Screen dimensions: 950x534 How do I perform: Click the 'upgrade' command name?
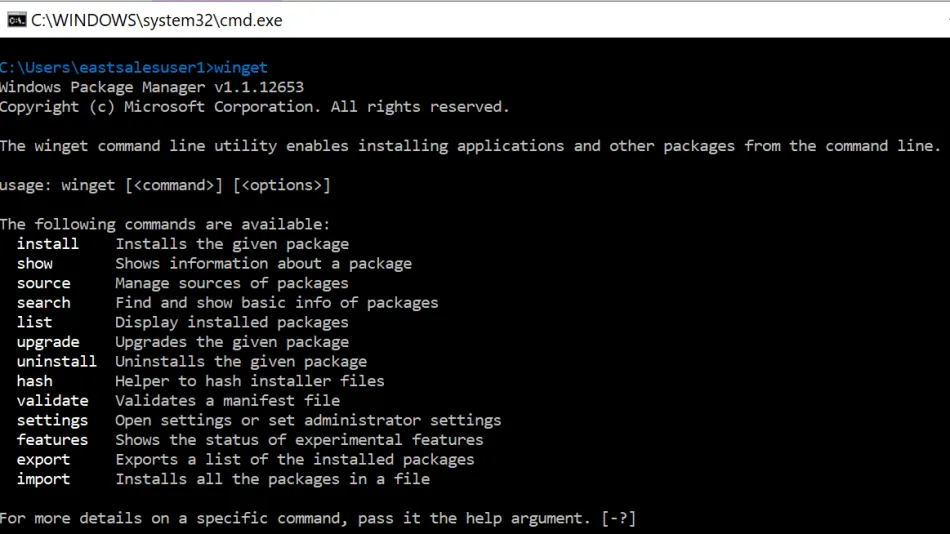point(47,342)
